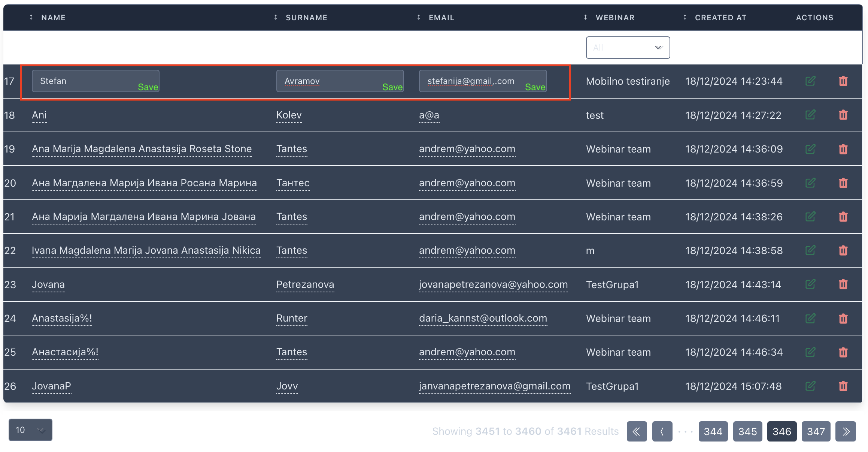Viewport: 868px width, 452px height.
Task: Edit row 26 JovanaP entry
Action: coord(810,386)
